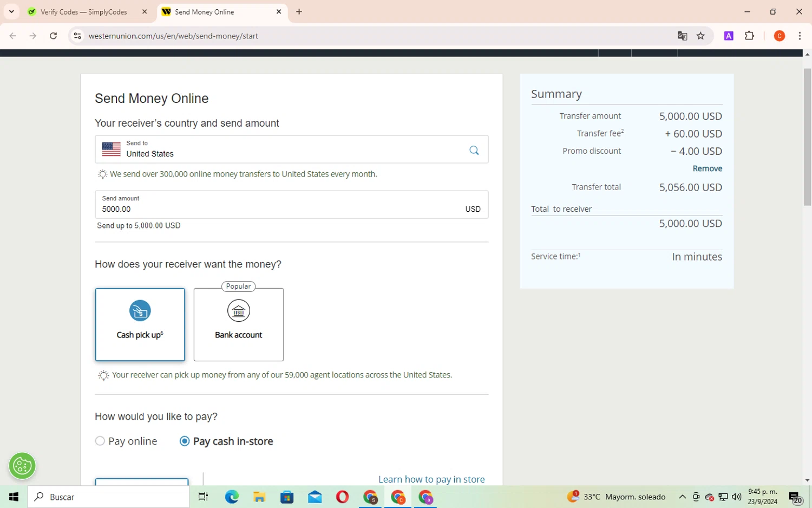The height and width of the screenshot is (508, 812).
Task: Select the Cash pick up option
Action: click(140, 324)
